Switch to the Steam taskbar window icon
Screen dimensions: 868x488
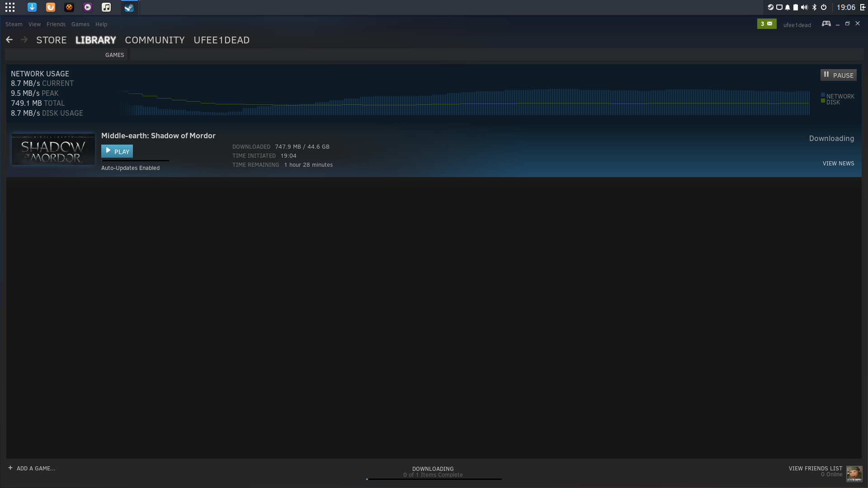129,7
